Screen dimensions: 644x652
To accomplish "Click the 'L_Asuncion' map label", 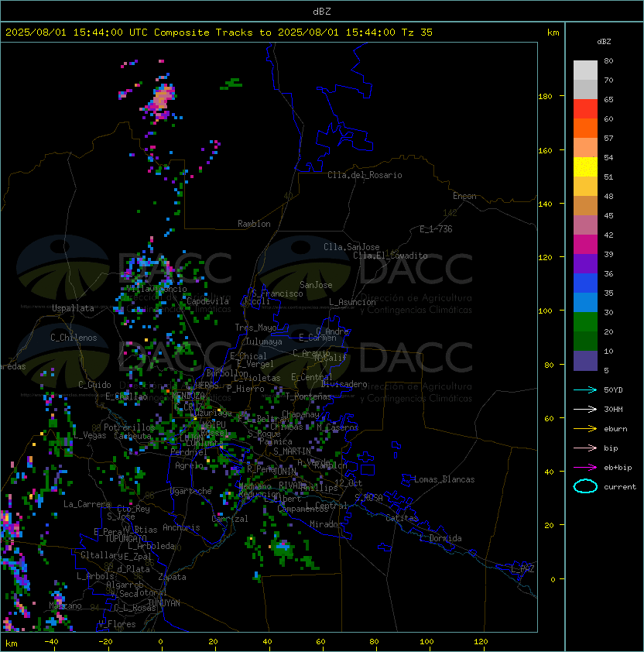I will 352,302.
